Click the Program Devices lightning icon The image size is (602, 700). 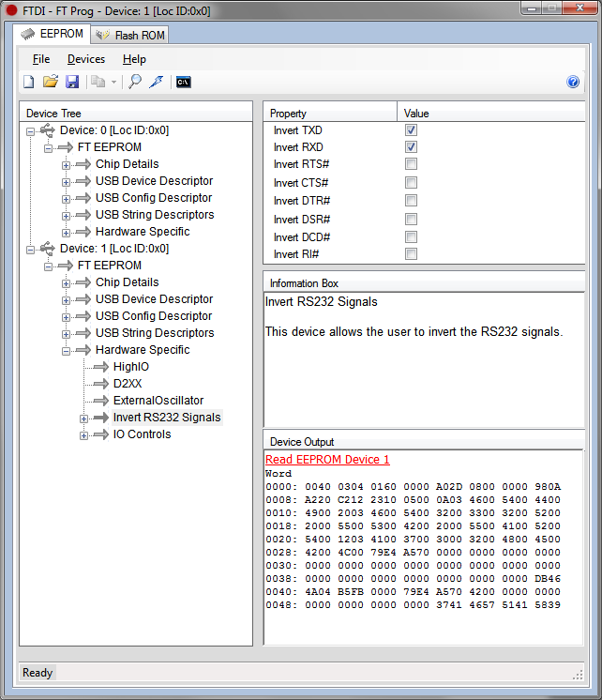[157, 82]
